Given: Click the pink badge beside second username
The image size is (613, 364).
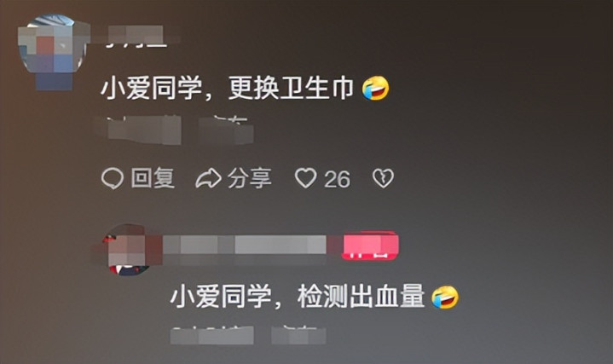Looking at the screenshot, I should click(x=370, y=246).
